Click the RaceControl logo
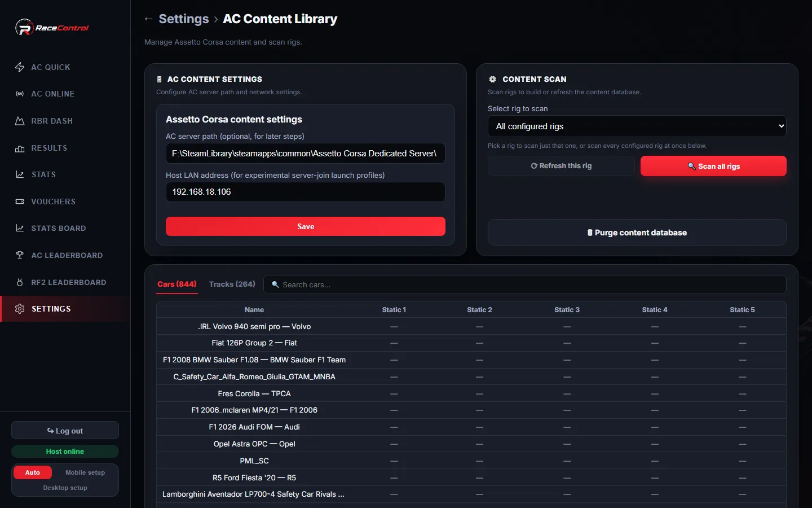The image size is (812, 508). 52,27
